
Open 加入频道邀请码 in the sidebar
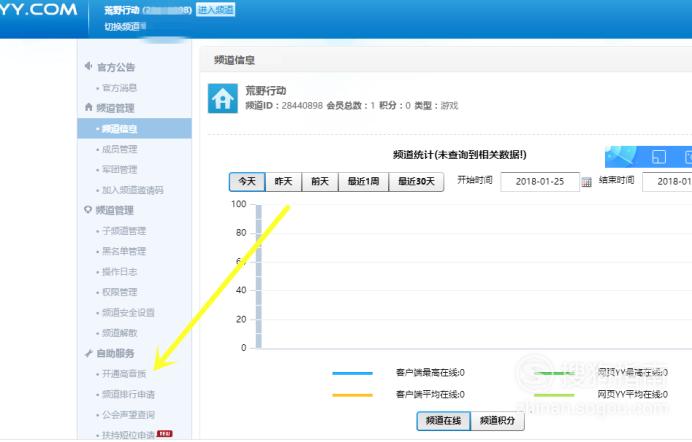click(x=132, y=190)
